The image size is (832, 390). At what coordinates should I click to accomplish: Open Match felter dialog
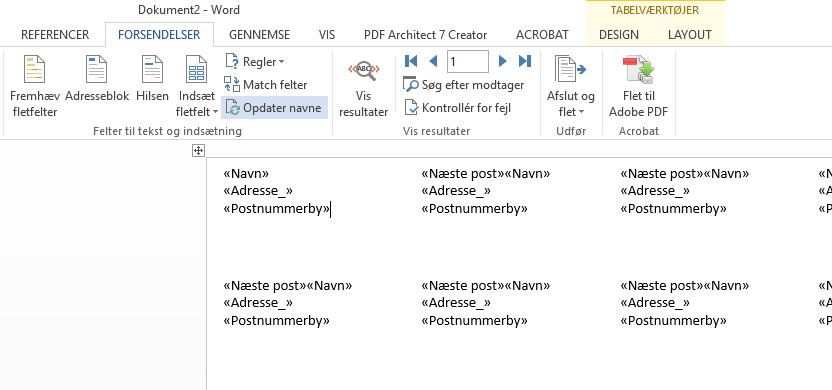pos(265,85)
